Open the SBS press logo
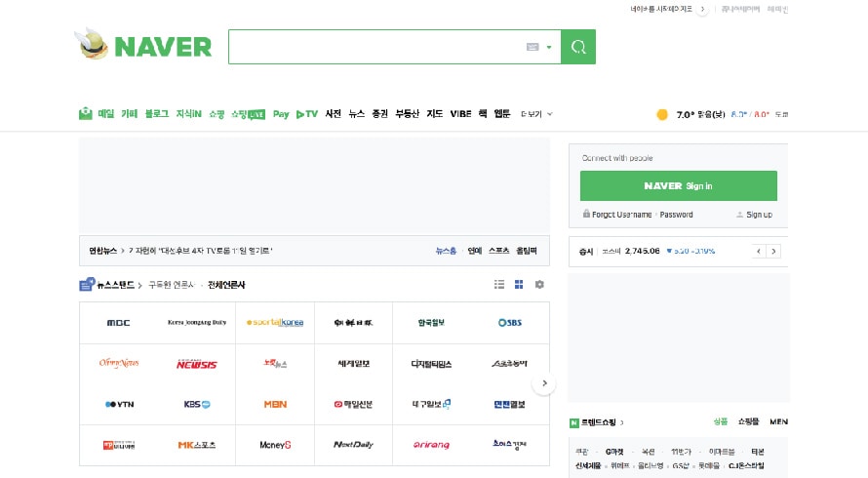 pyautogui.click(x=509, y=322)
